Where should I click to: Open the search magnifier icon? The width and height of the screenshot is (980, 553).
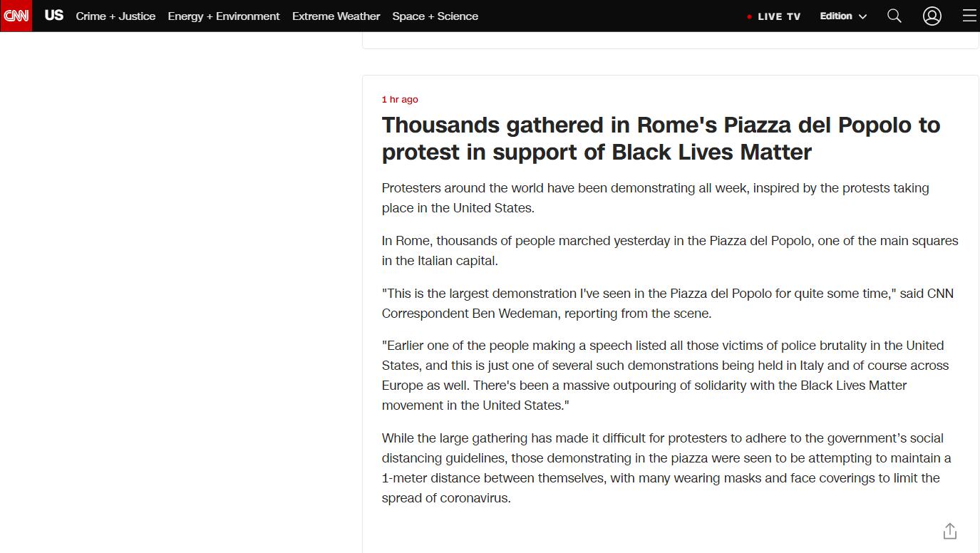(894, 16)
